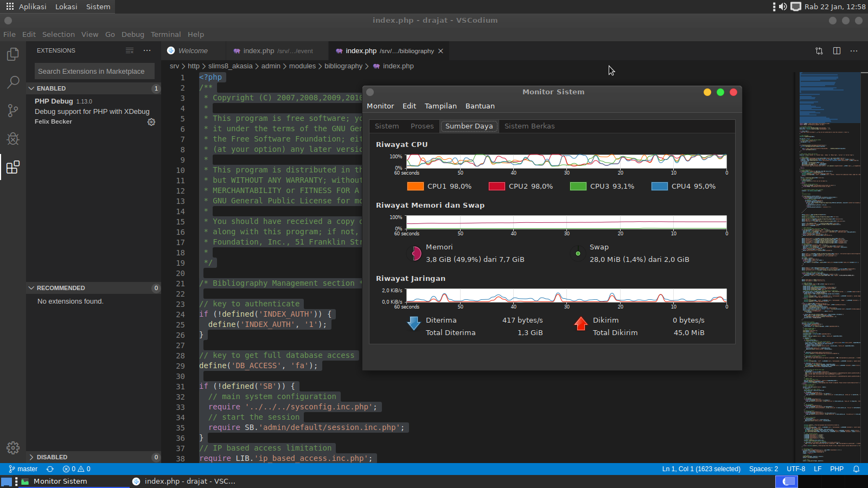Click the slims8_akasia breadcrumb segment
The width and height of the screenshot is (868, 488).
pyautogui.click(x=230, y=66)
